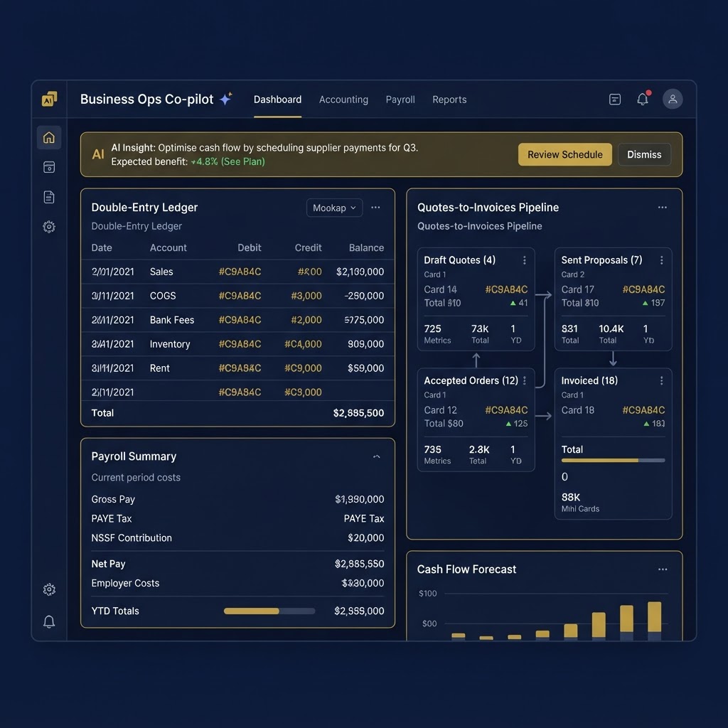Click the bell icon at the sidebar bottom

click(49, 621)
